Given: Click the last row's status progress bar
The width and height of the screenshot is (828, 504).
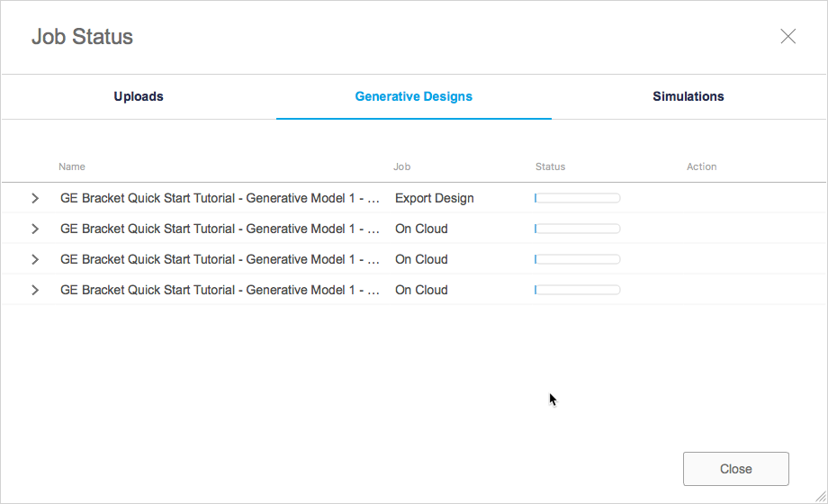Looking at the screenshot, I should (577, 290).
